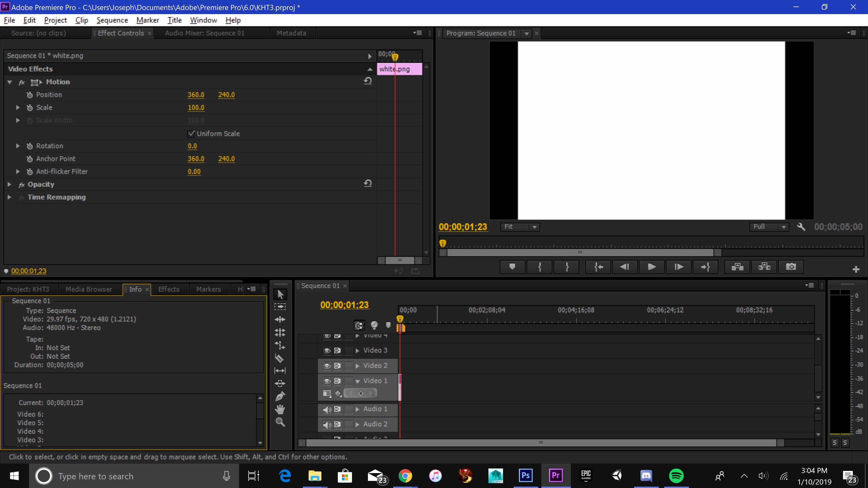Toggle Video 1 track visibility eye
The height and width of the screenshot is (488, 868).
point(326,381)
